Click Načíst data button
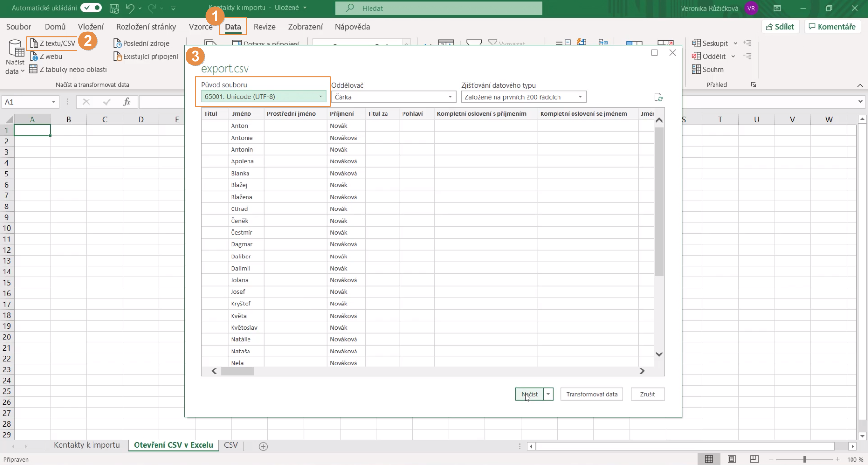This screenshot has height=465, width=868. 15,57
